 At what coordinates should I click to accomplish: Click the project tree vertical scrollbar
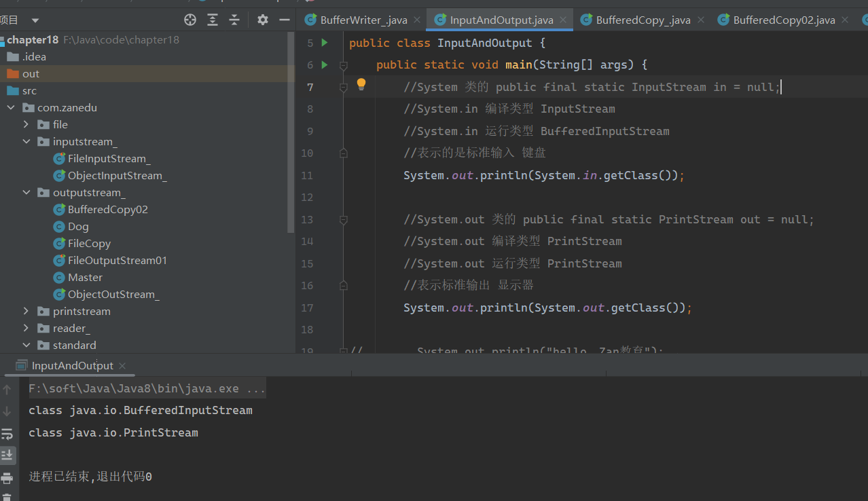291,136
